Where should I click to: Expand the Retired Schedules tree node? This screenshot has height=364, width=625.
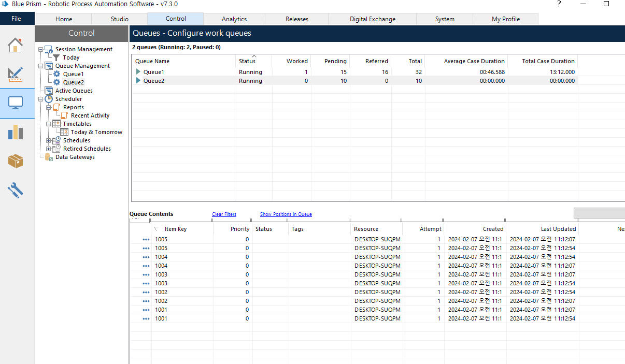click(x=49, y=149)
